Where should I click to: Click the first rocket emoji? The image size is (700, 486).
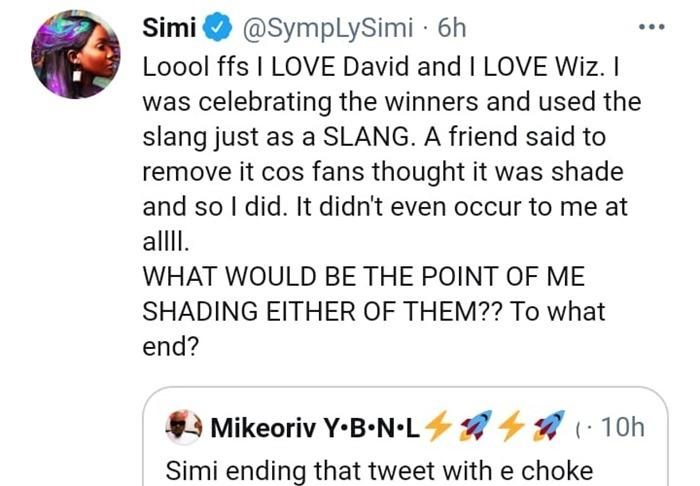tap(471, 428)
